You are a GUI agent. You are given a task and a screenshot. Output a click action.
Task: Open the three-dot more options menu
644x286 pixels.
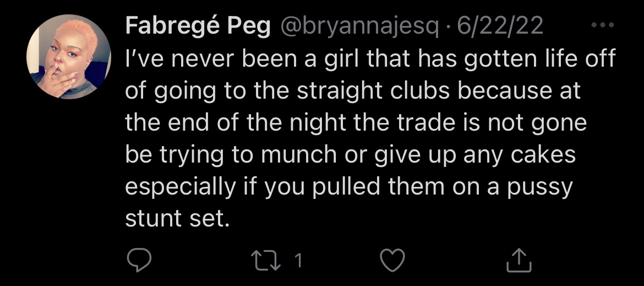(603, 25)
